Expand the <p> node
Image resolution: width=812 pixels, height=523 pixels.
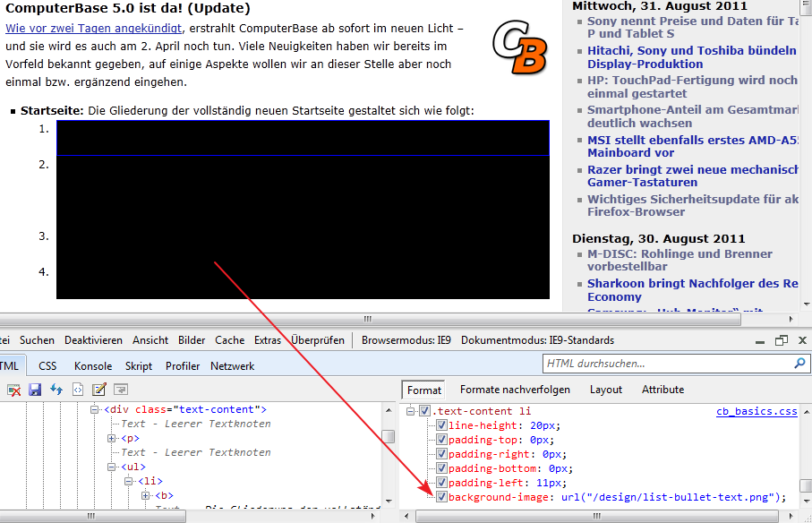(111, 439)
